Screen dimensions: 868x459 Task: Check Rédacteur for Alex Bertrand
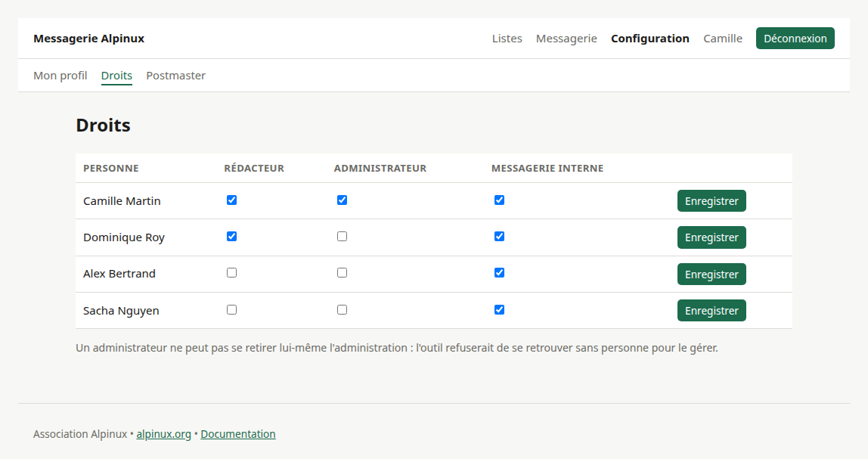click(x=232, y=272)
